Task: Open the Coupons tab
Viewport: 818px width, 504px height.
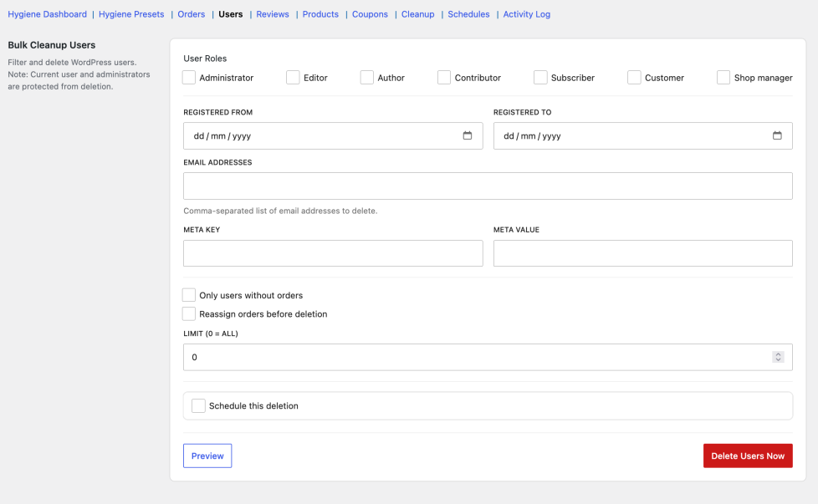Action: (x=370, y=14)
